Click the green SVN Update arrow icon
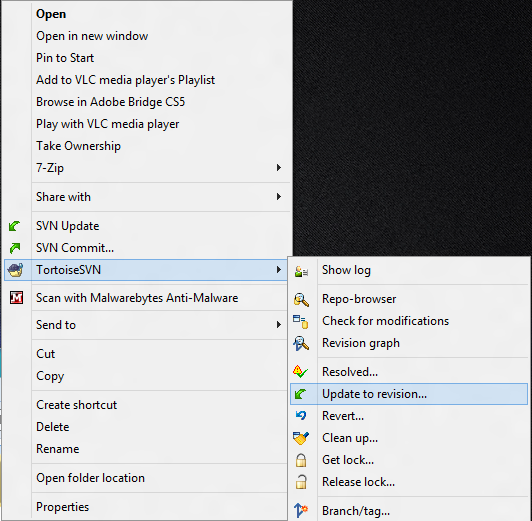The width and height of the screenshot is (532, 521). (x=15, y=226)
